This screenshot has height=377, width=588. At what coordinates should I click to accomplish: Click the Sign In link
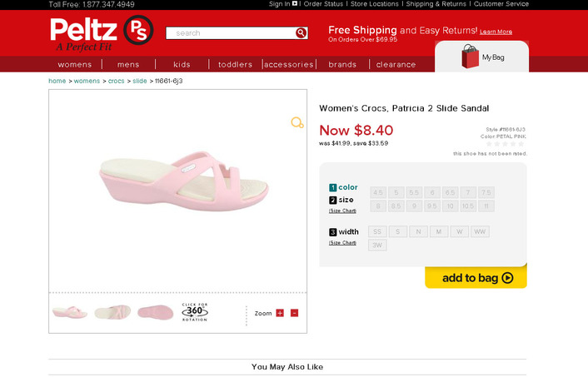[x=279, y=4]
